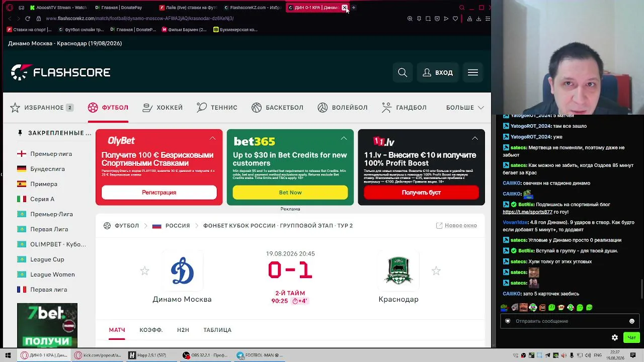
Task: Open OLIMPBET Кубок league in sidebar
Action: [58, 244]
